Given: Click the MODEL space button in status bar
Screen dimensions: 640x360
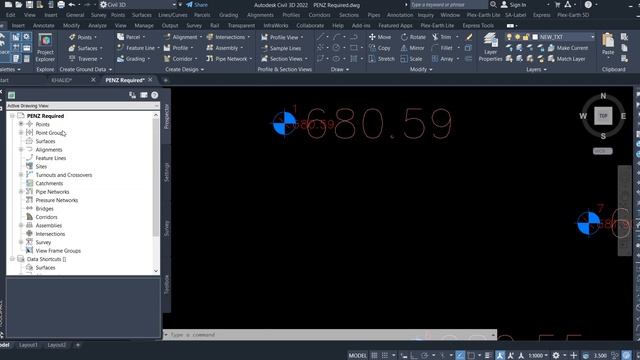Looking at the screenshot, I should pos(358,356).
